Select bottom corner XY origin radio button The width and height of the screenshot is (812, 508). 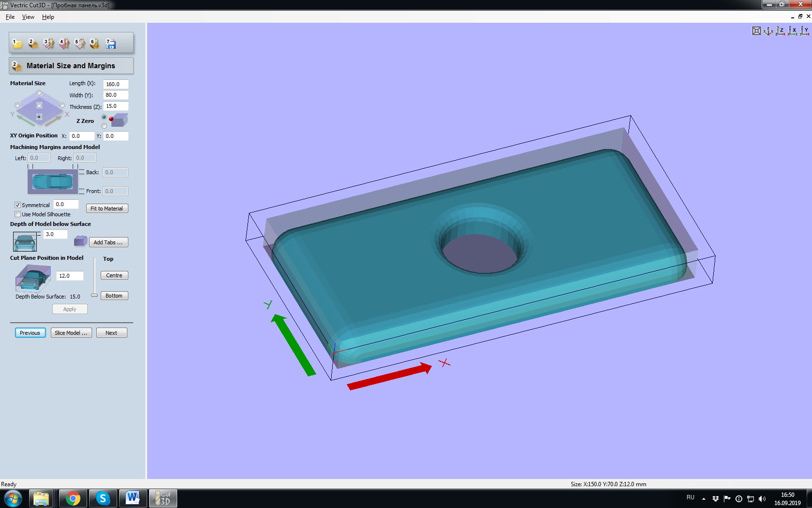[39, 117]
